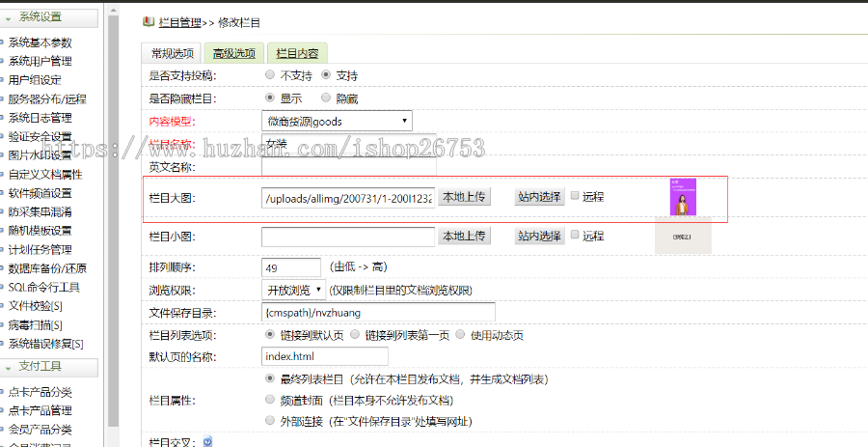
Task: Open 验证安全设置 in the sidebar
Action: pyautogui.click(x=40, y=136)
